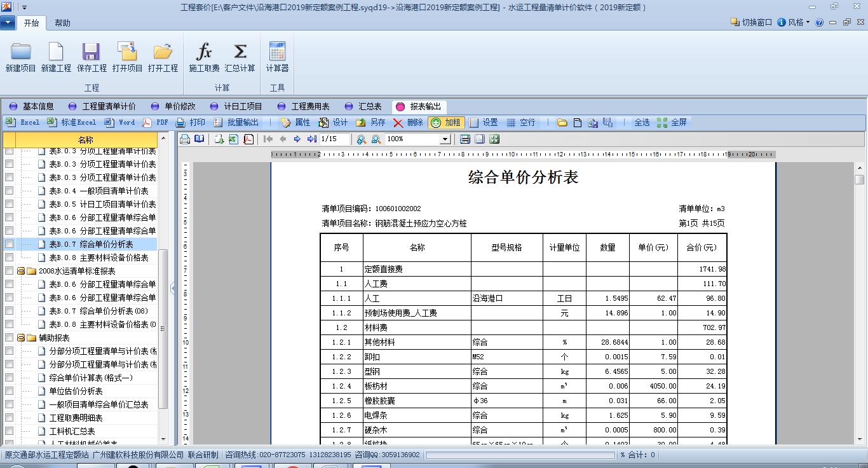Open 施工取费 fx function icon
The height and width of the screenshot is (468, 868).
point(204,52)
